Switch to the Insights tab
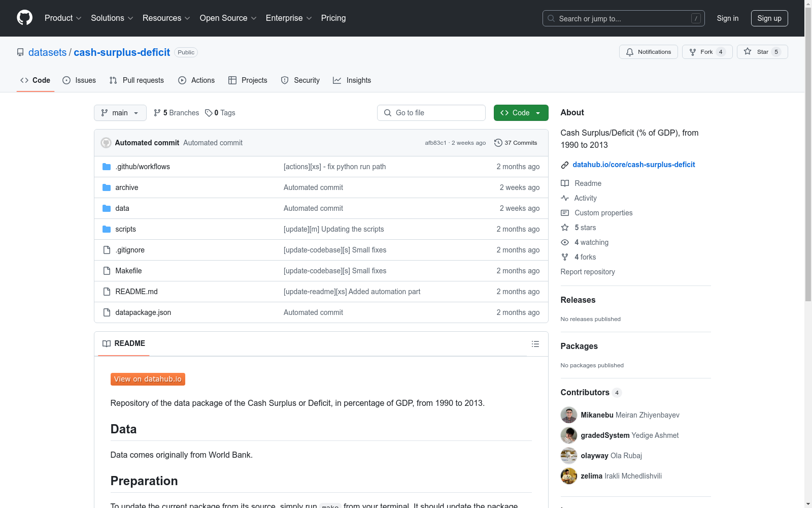The image size is (812, 508). [x=352, y=80]
